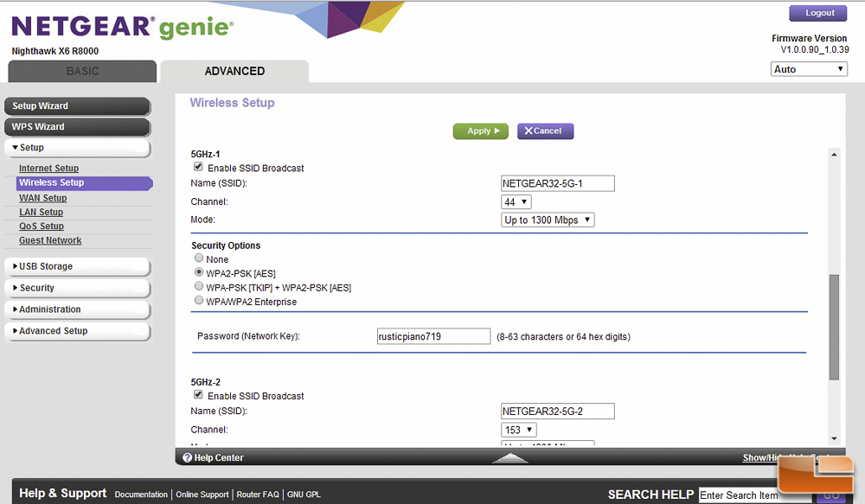Click the Security Options heading
Image resolution: width=865 pixels, height=504 pixels.
(226, 246)
